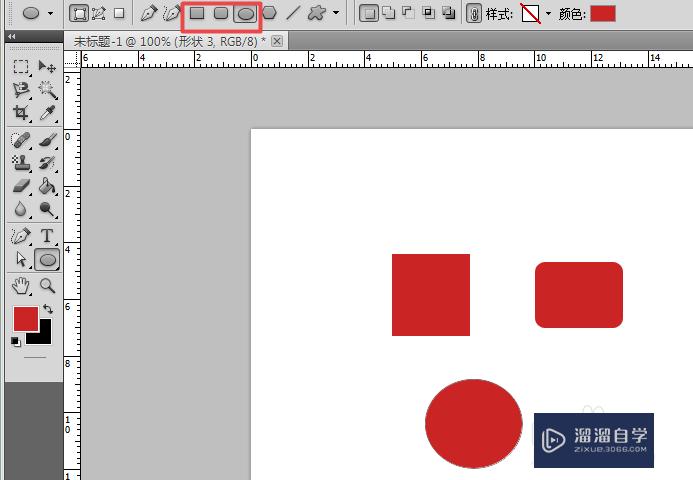Viewport: 693px width, 480px height.
Task: Click the red 颜色 swatch in options bar
Action: tap(602, 14)
